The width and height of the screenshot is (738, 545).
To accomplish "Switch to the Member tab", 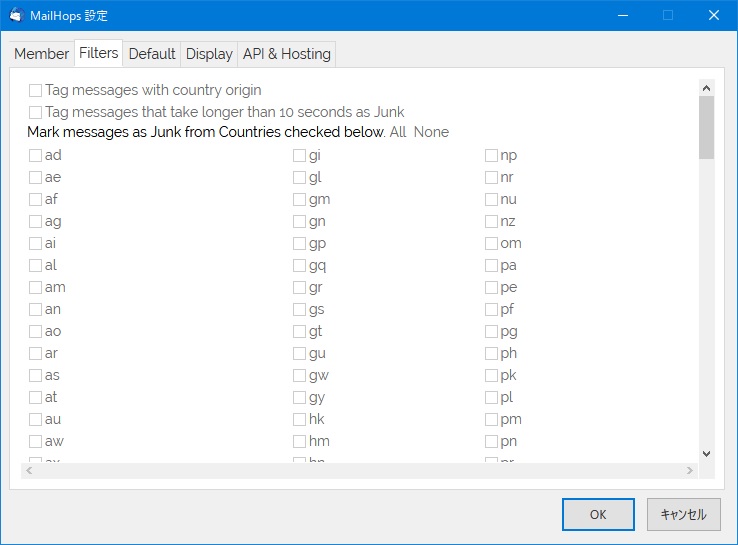I will point(41,54).
